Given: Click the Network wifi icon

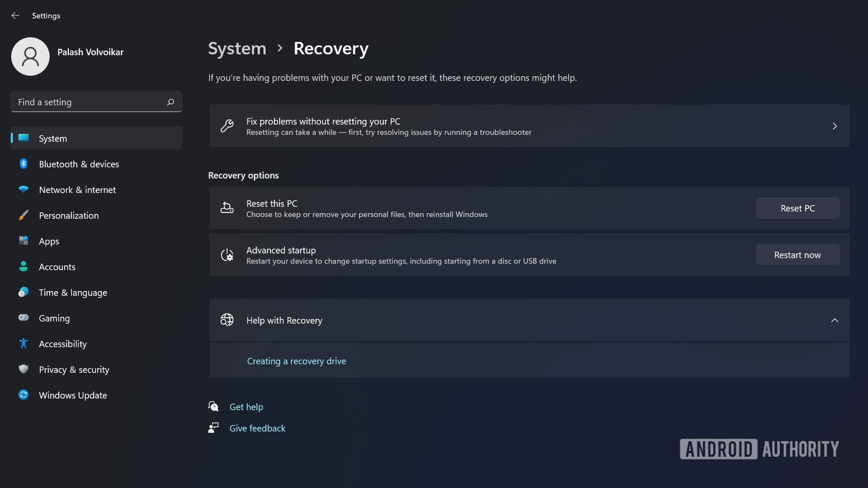Looking at the screenshot, I should point(24,189).
